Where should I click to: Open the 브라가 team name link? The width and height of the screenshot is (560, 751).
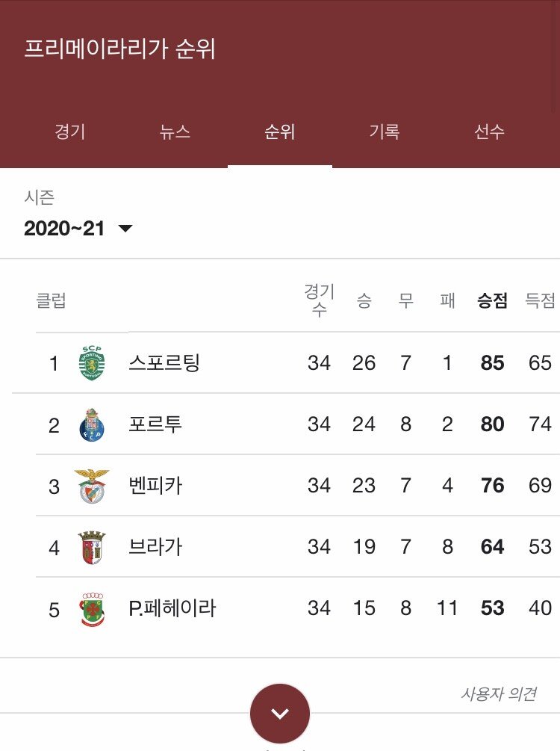click(155, 546)
